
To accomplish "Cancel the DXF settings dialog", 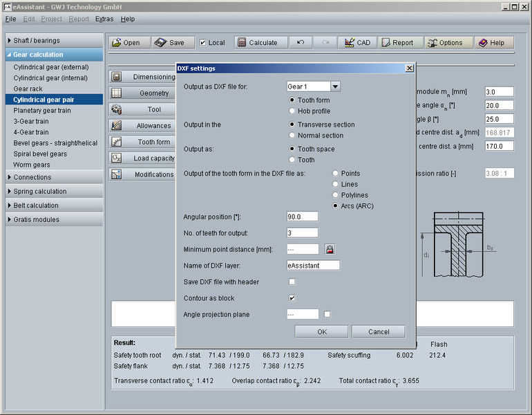I will click(378, 331).
